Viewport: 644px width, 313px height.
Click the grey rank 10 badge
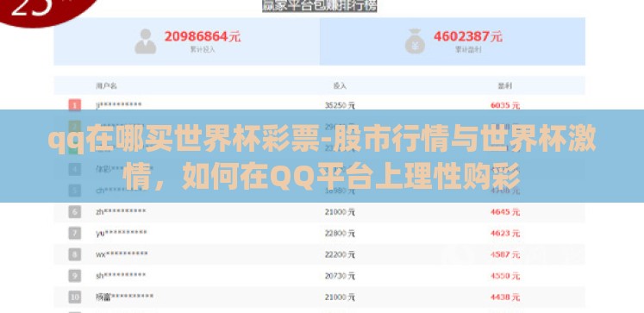[75, 297]
